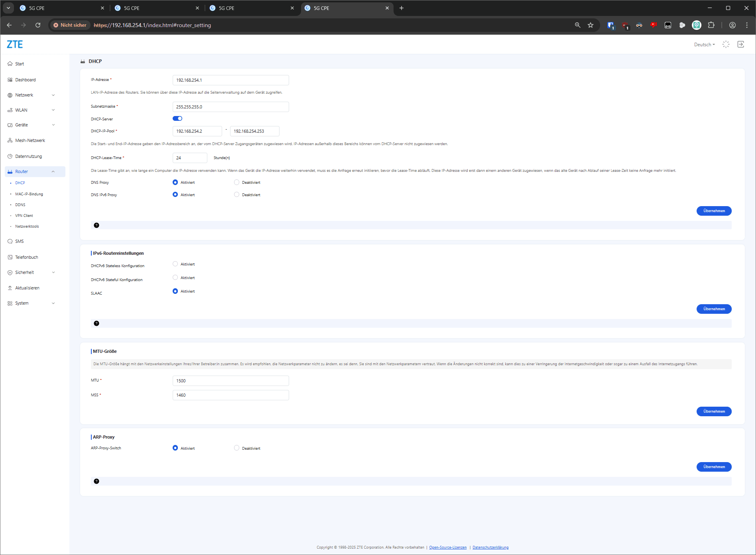The width and height of the screenshot is (756, 555).
Task: Click the DHCP-Lease-Time input field
Action: click(190, 158)
